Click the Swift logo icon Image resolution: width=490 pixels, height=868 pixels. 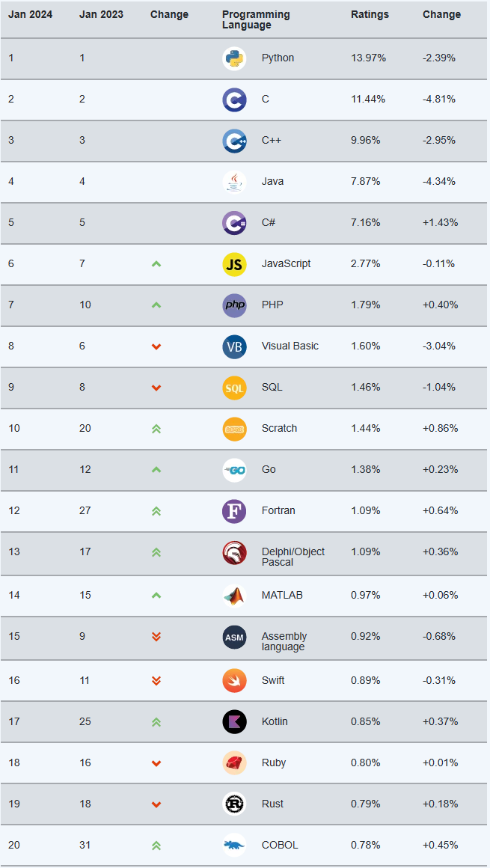click(x=234, y=680)
